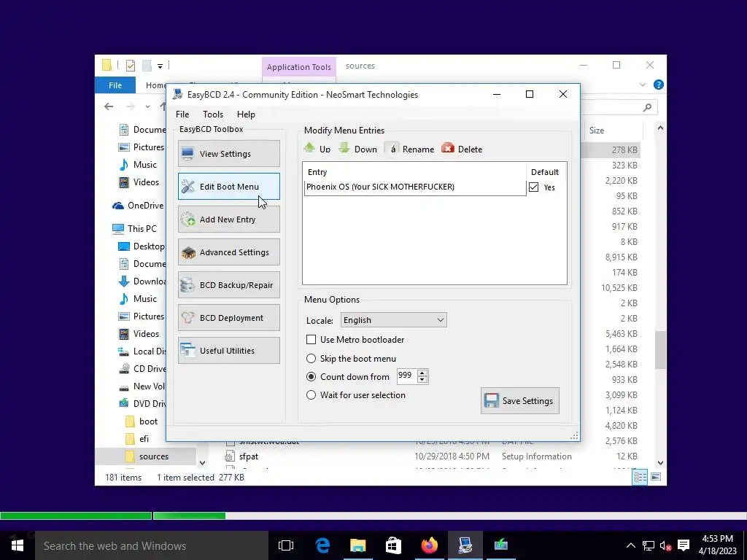Screen dimensions: 747x560
Task: Click Explorer back navigation arrow
Action: pyautogui.click(x=109, y=106)
